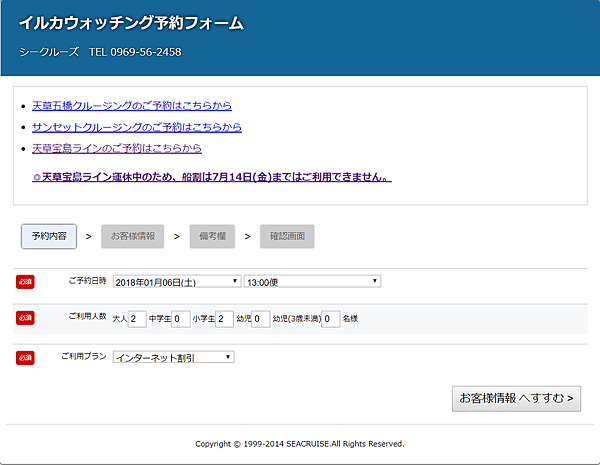Select the 予約内容 step tab
The image size is (600, 465).
point(48,236)
